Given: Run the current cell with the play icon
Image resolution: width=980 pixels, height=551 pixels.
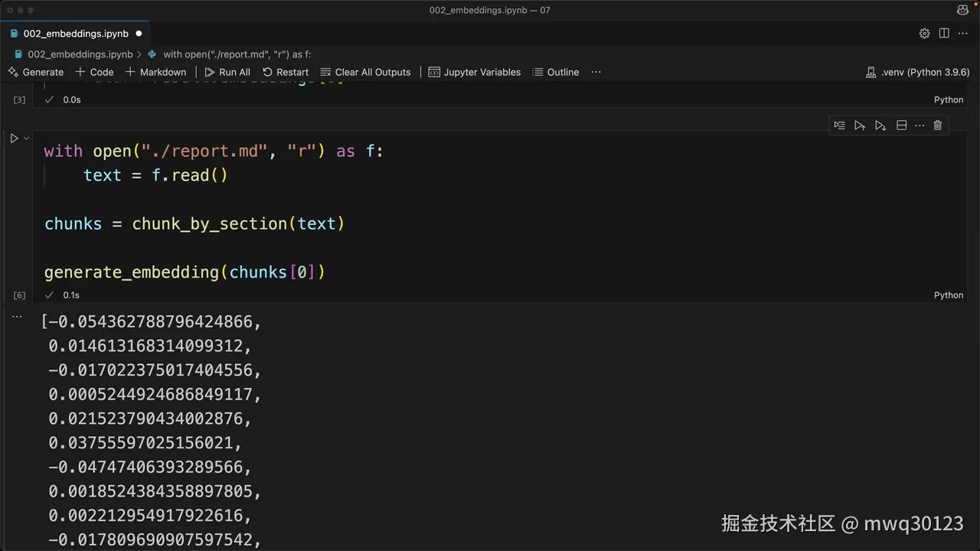Looking at the screenshot, I should point(14,139).
